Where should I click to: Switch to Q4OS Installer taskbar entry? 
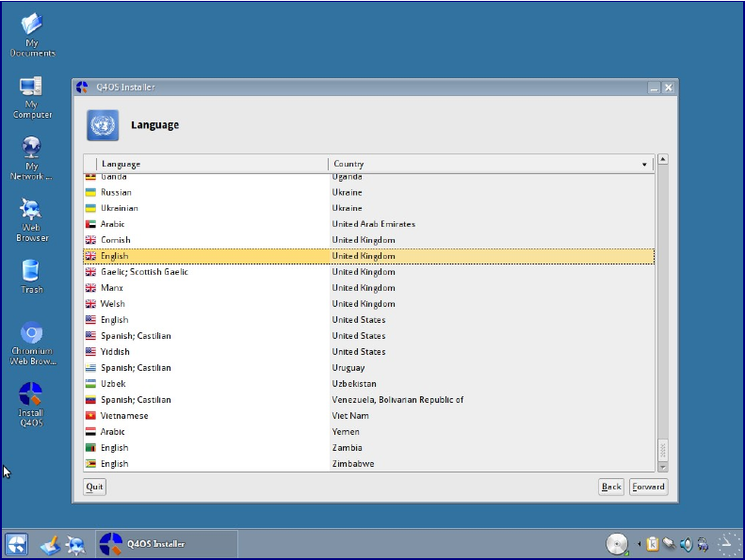coord(167,544)
